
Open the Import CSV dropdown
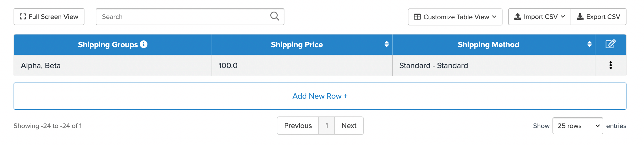[x=539, y=17]
